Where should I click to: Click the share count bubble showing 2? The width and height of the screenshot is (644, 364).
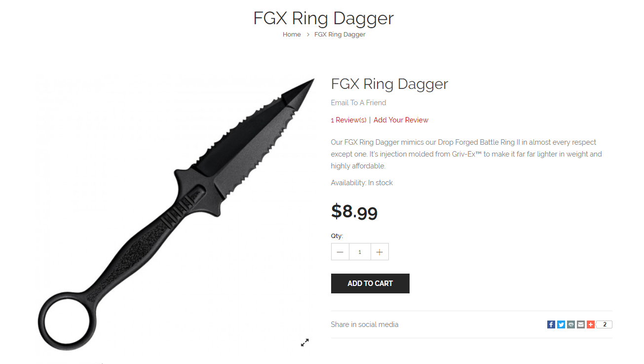click(x=605, y=324)
